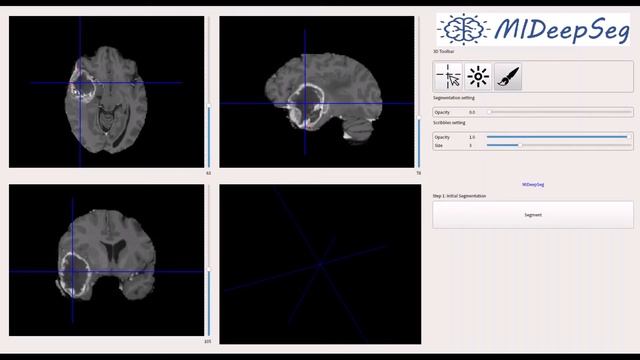Click the axial view slice slider

(x=209, y=92)
